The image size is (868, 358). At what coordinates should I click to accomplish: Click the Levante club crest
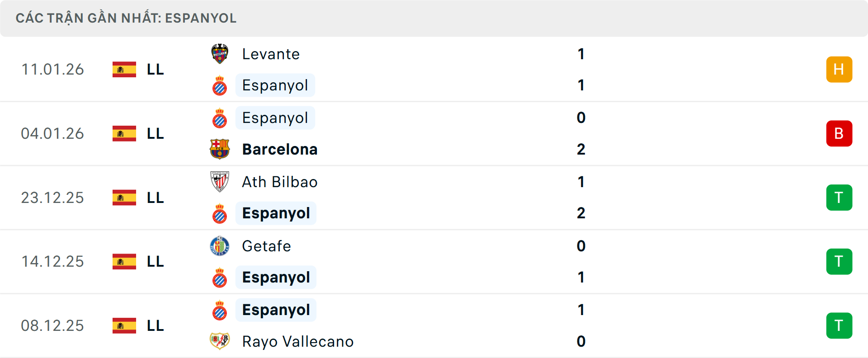220,54
